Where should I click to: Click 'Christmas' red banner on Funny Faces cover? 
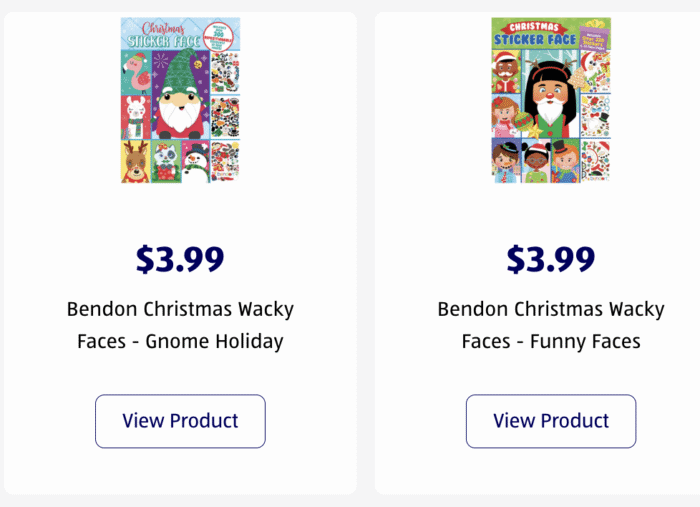tap(530, 26)
